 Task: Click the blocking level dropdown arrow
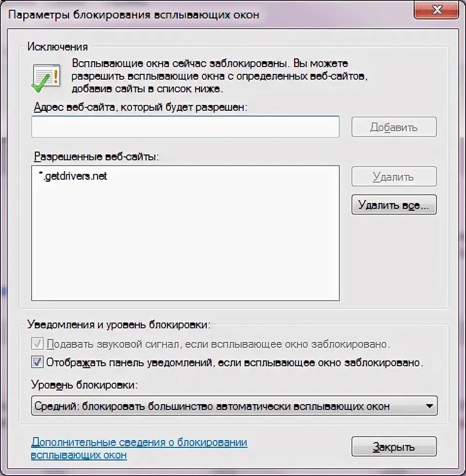click(x=429, y=406)
